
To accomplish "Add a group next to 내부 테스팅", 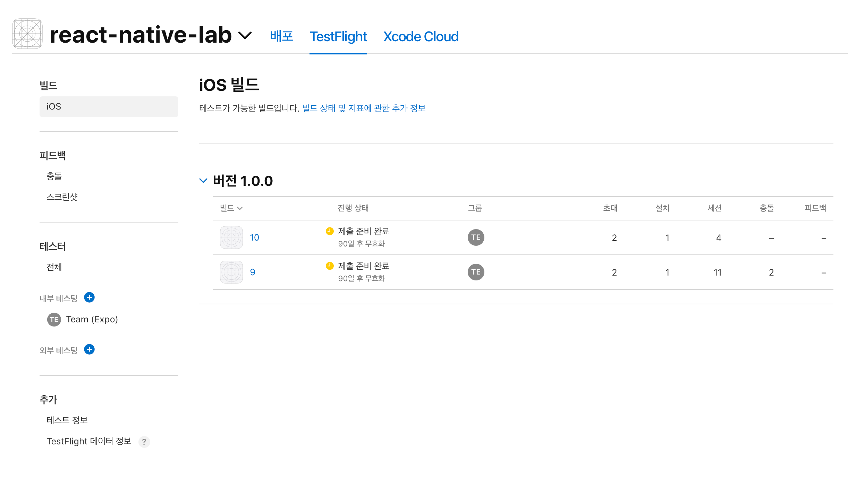I will pyautogui.click(x=90, y=297).
